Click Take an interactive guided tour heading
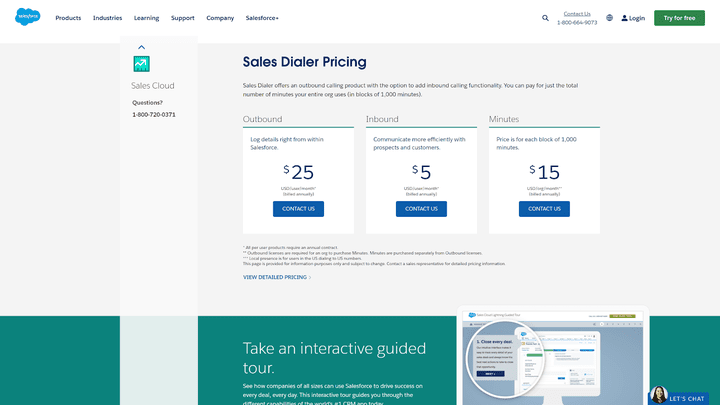This screenshot has height=405, width=720. [334, 358]
